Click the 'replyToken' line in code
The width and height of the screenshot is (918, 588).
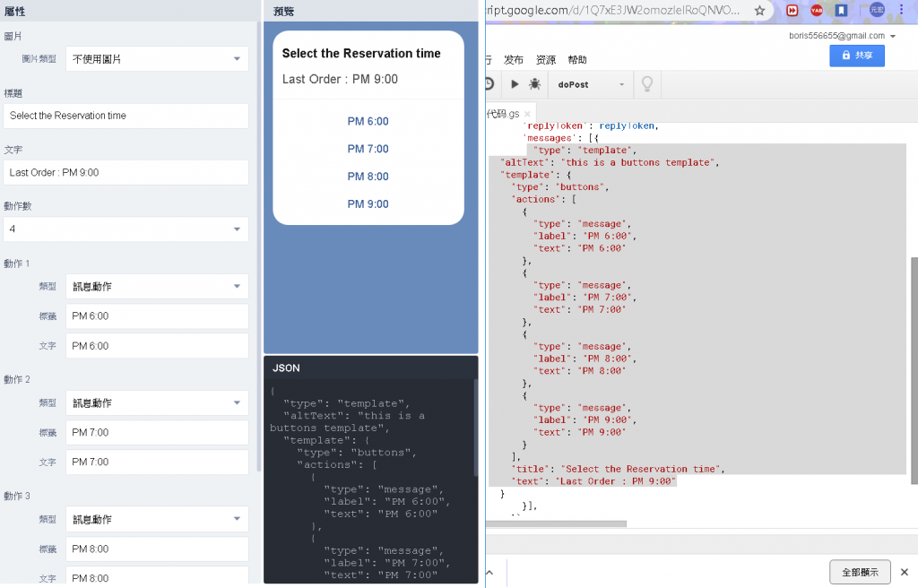tap(591, 125)
